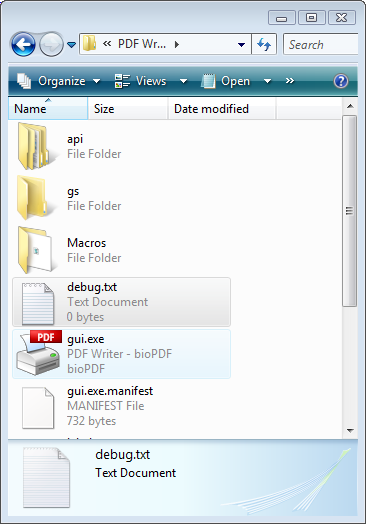Image resolution: width=366 pixels, height=524 pixels.
Task: Open the address bar history dropdown
Action: click(241, 44)
